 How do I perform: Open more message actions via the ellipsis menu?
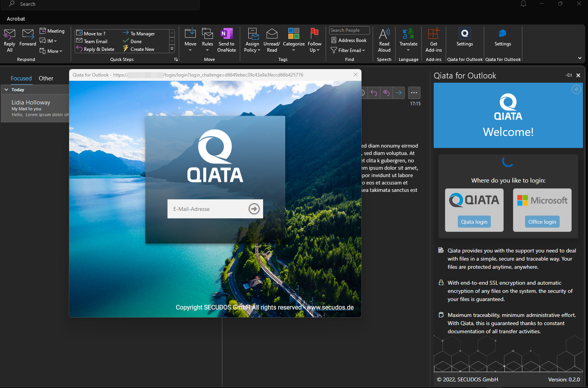pos(414,93)
